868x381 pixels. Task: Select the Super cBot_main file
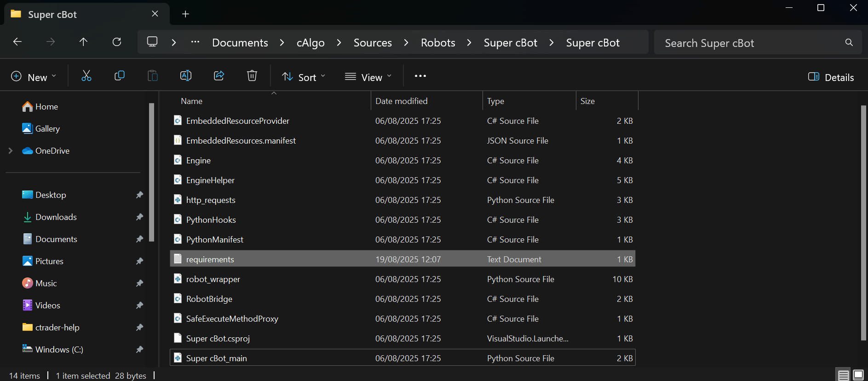coord(402,358)
